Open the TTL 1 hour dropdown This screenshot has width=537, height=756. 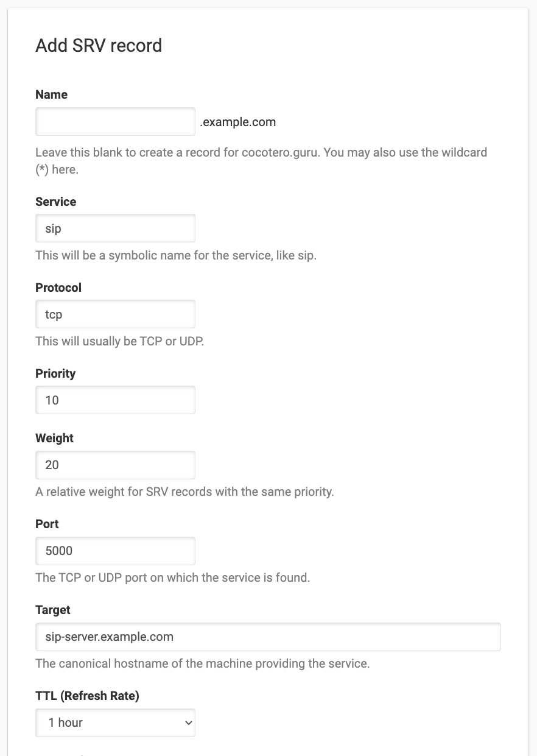click(115, 722)
